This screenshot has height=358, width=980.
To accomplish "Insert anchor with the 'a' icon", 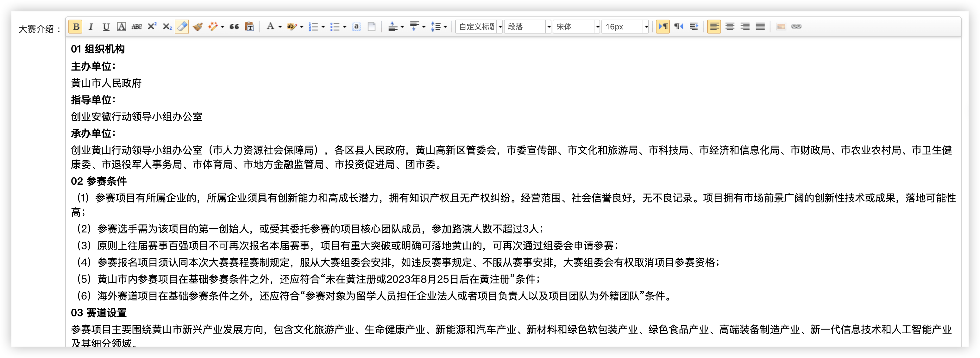I will 356,27.
